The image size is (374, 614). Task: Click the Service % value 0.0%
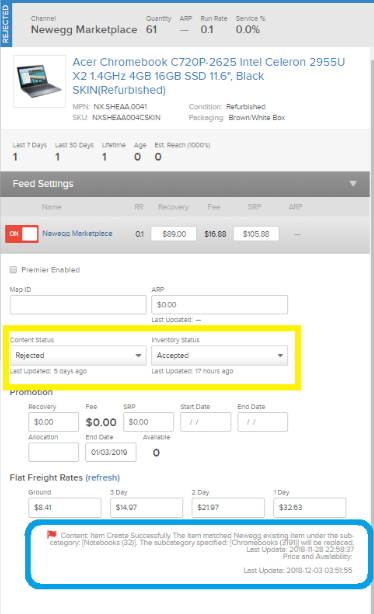(248, 29)
